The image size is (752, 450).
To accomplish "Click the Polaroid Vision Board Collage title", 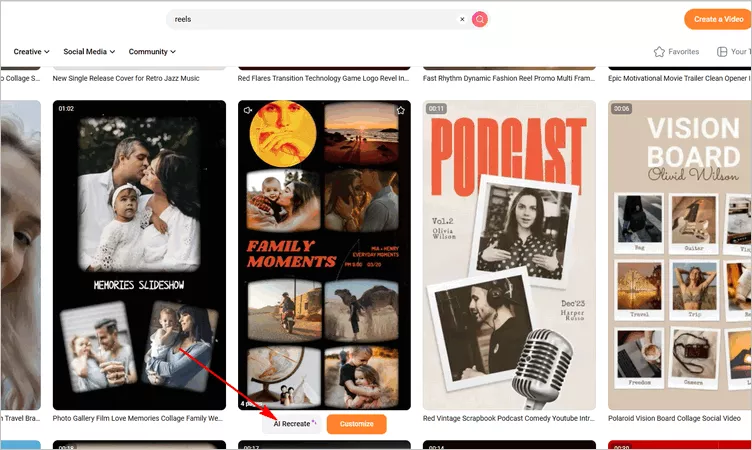I will pyautogui.click(x=674, y=418).
